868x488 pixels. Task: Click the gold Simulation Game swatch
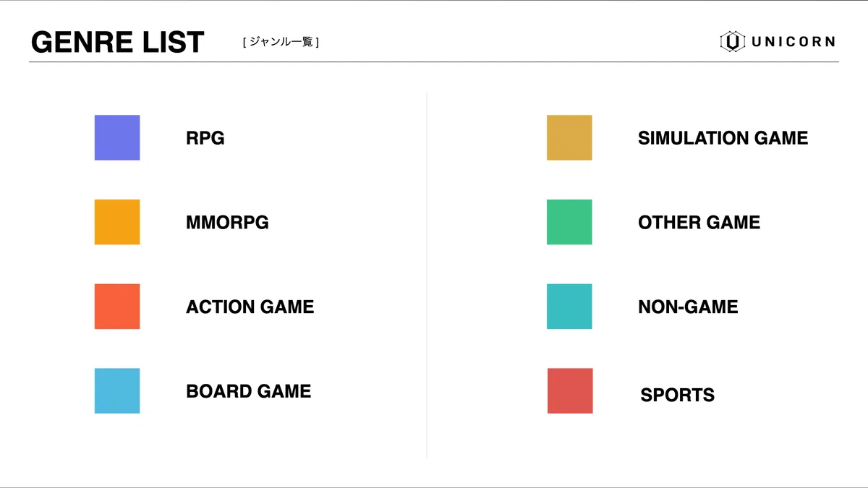(569, 137)
